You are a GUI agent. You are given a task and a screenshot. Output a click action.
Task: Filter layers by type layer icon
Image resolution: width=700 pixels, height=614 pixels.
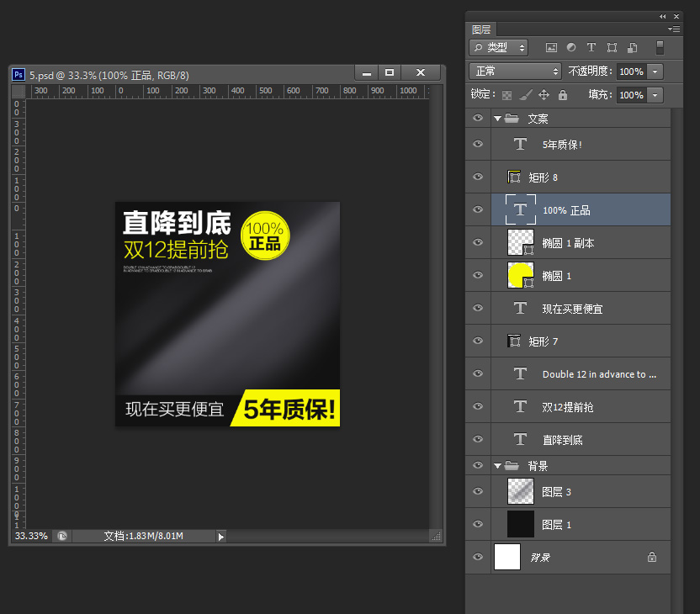[x=591, y=47]
